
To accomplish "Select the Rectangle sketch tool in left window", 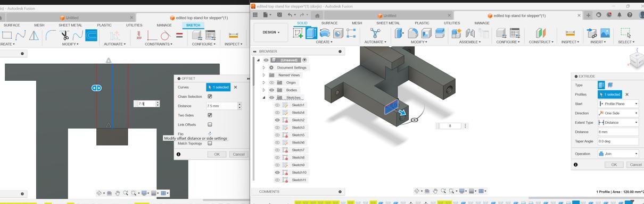I will [7, 36].
